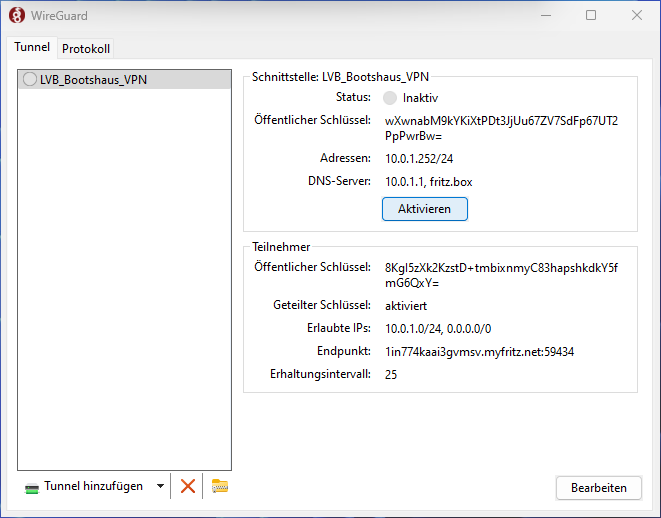Image resolution: width=661 pixels, height=518 pixels.
Task: Click the Geteilter Schlüssel value aktiviert
Action: 406,306
